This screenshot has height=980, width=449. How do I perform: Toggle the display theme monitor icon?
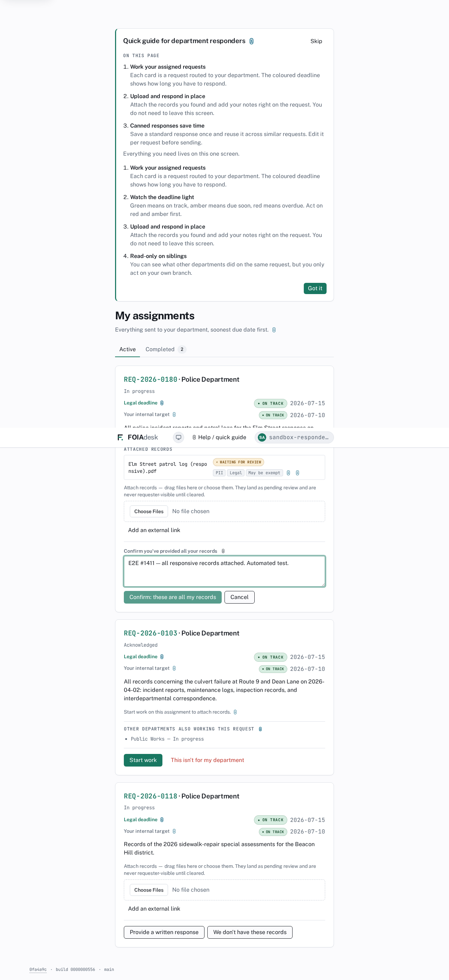(178, 437)
